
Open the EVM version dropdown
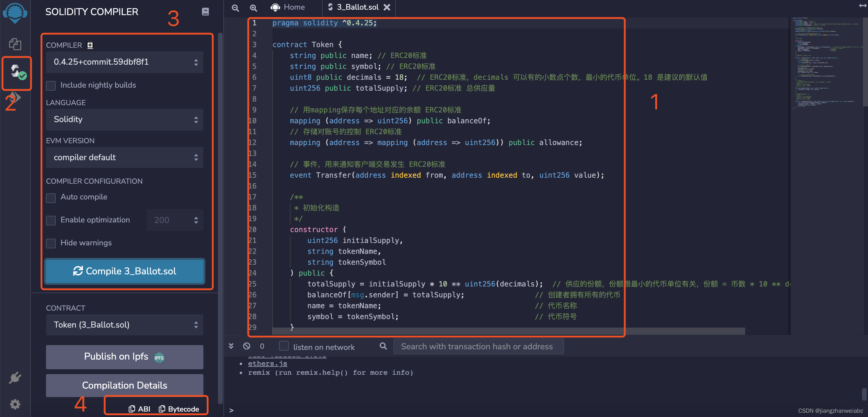[x=124, y=157]
